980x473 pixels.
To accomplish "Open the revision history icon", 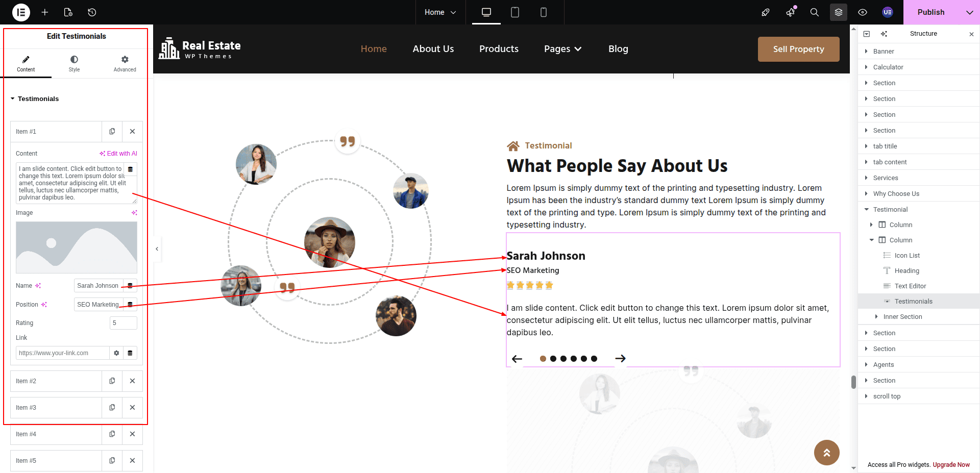I will (x=92, y=12).
